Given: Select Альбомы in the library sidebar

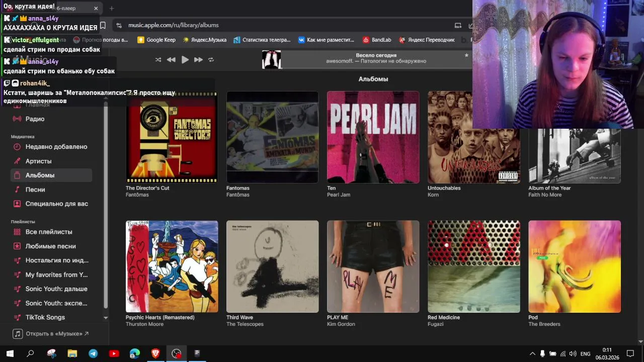Looking at the screenshot, I should [x=51, y=175].
